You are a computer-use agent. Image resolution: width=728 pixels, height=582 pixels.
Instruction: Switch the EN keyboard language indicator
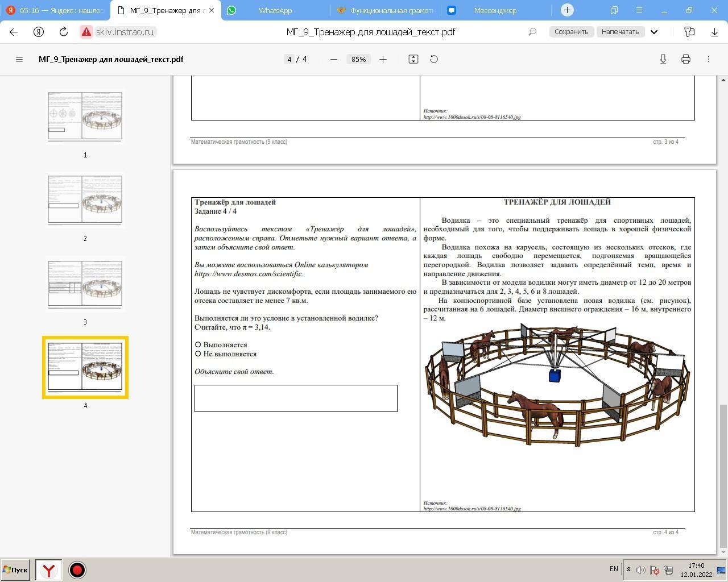614,569
